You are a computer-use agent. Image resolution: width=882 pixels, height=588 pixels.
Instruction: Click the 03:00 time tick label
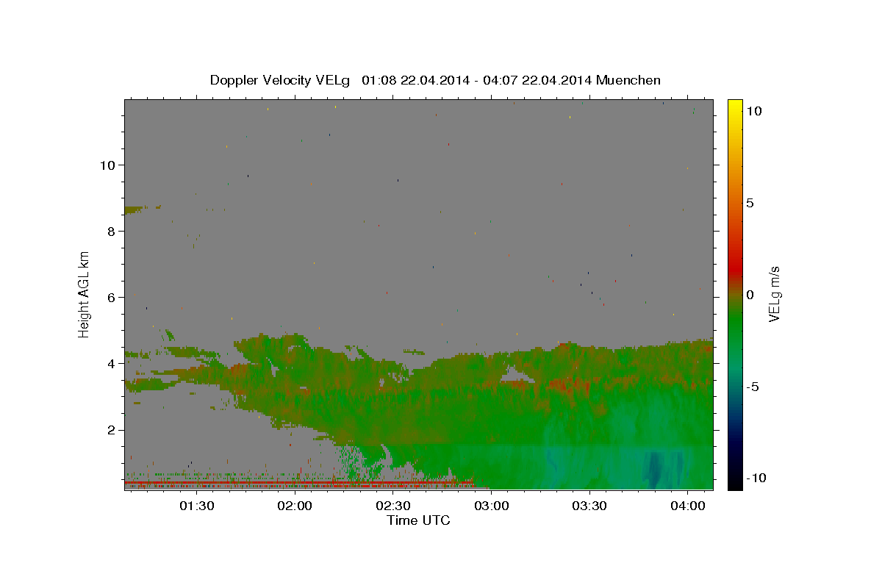(491, 506)
